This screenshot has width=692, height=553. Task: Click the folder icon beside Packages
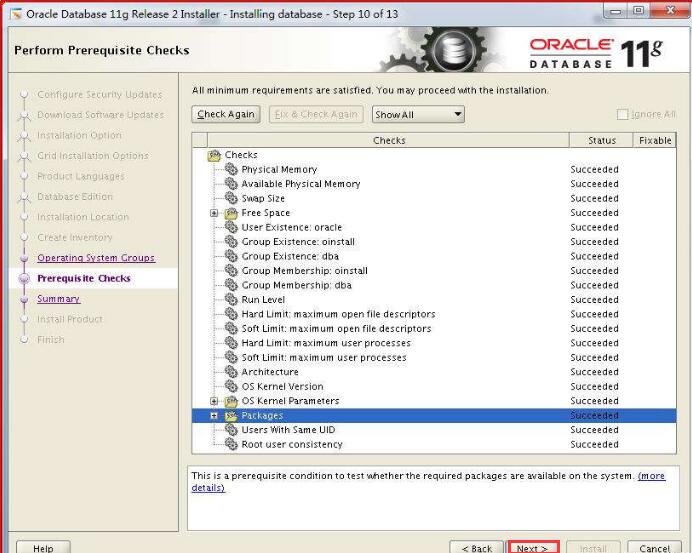click(x=231, y=416)
